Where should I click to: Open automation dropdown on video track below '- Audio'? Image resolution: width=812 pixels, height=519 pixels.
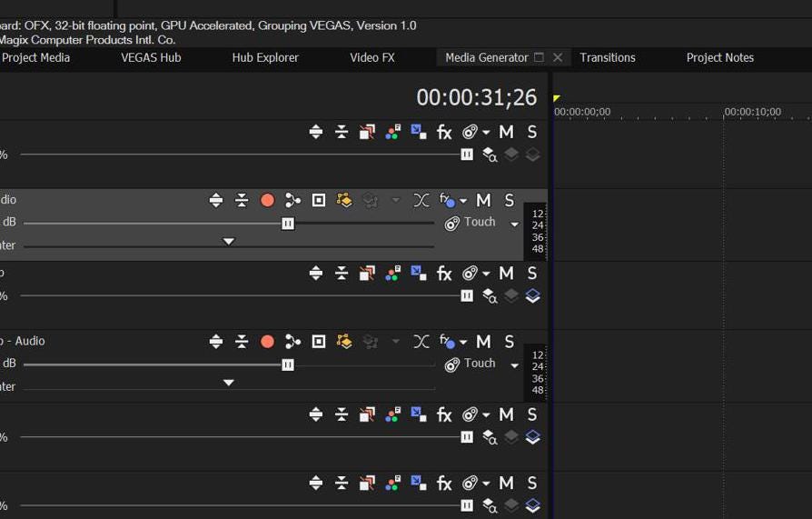pyautogui.click(x=486, y=414)
